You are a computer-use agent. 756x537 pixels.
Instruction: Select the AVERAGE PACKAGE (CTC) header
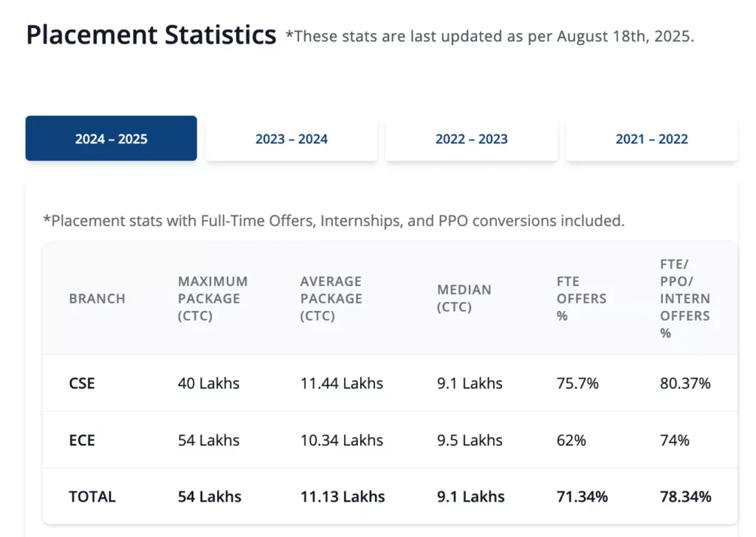[331, 298]
